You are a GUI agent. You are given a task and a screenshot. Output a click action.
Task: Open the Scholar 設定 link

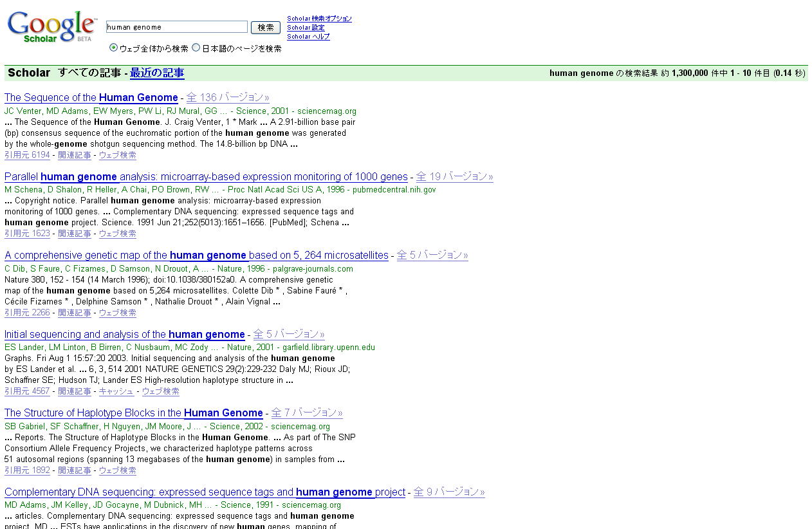(306, 28)
